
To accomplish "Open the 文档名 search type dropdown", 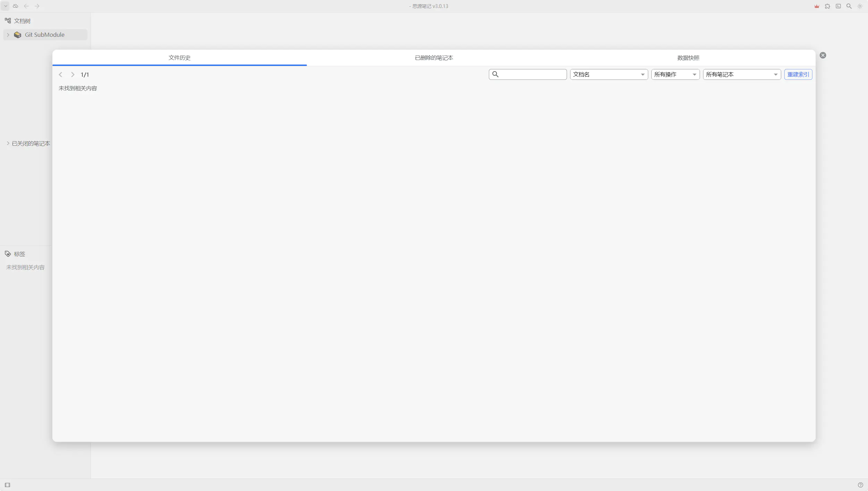I will (609, 75).
